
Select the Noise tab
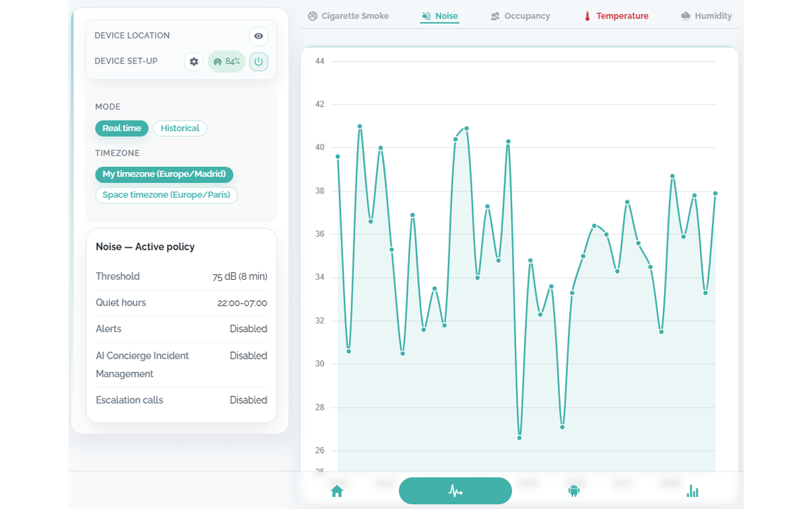tap(439, 16)
